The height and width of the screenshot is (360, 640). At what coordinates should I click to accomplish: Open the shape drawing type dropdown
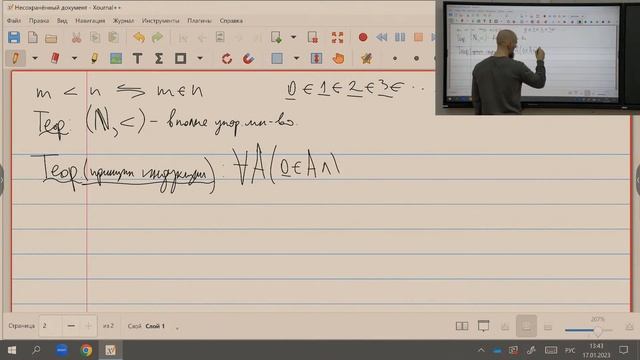[200, 58]
